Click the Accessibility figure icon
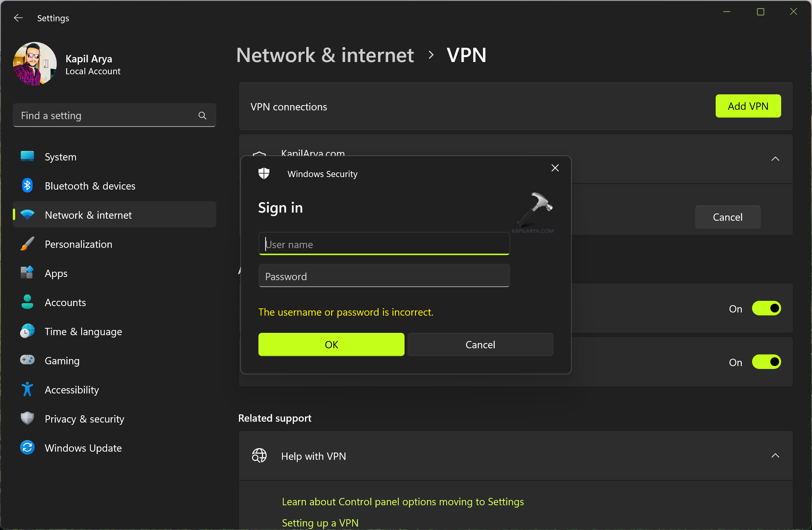Image resolution: width=812 pixels, height=530 pixels. [x=27, y=389]
